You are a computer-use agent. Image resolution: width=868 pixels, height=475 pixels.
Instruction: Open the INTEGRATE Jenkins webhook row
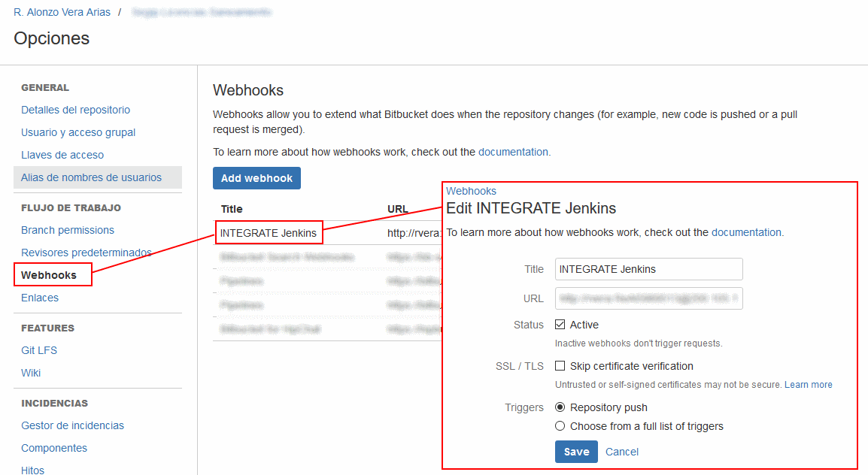[269, 233]
